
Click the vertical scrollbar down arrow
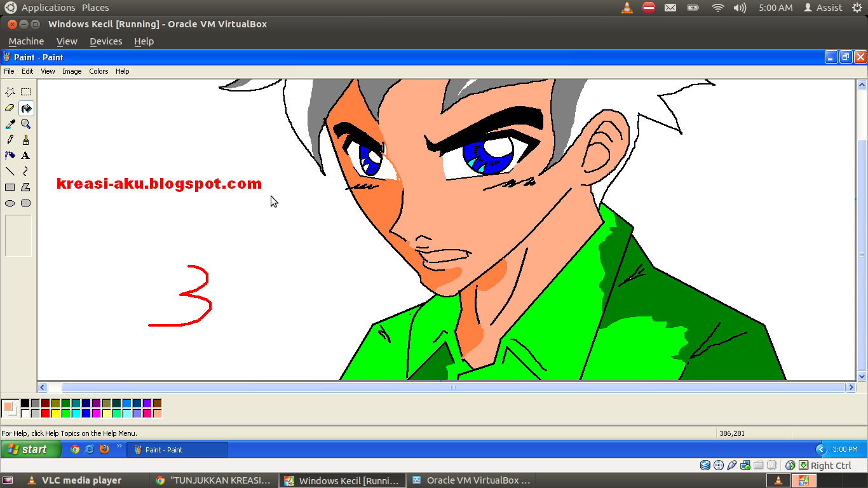click(862, 376)
